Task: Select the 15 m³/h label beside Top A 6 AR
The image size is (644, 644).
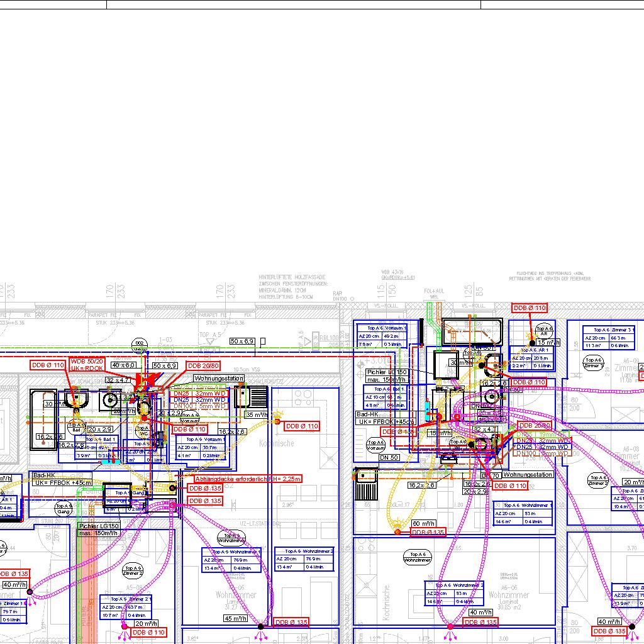Action: [x=548, y=342]
